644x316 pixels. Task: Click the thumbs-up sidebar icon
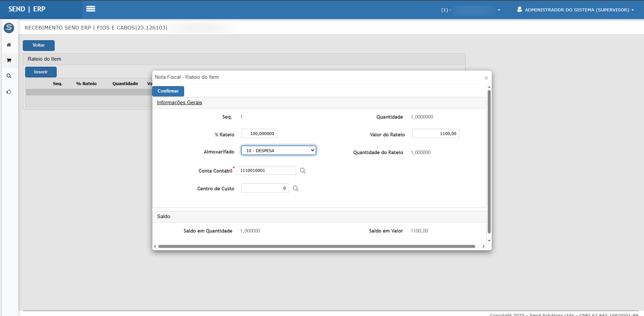[9, 91]
